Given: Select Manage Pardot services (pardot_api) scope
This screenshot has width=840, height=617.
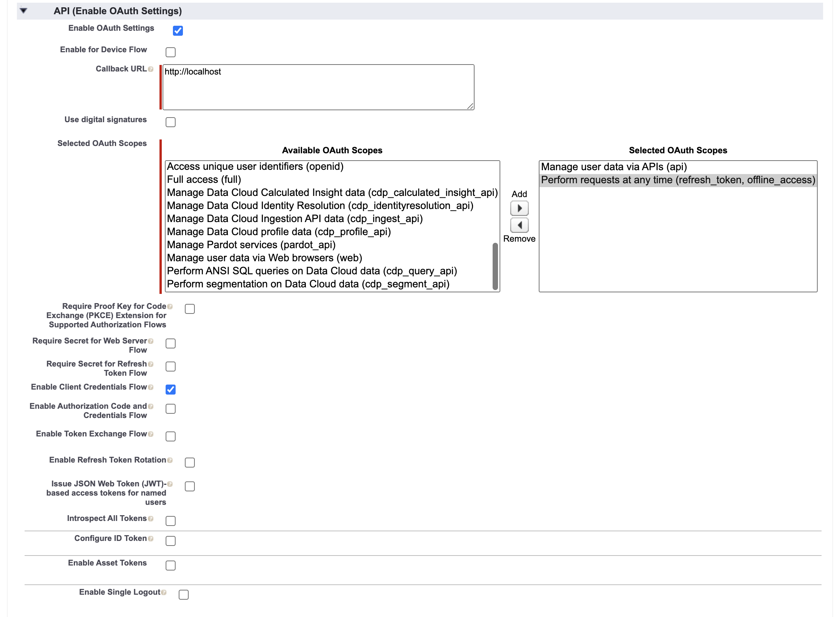Looking at the screenshot, I should point(251,245).
